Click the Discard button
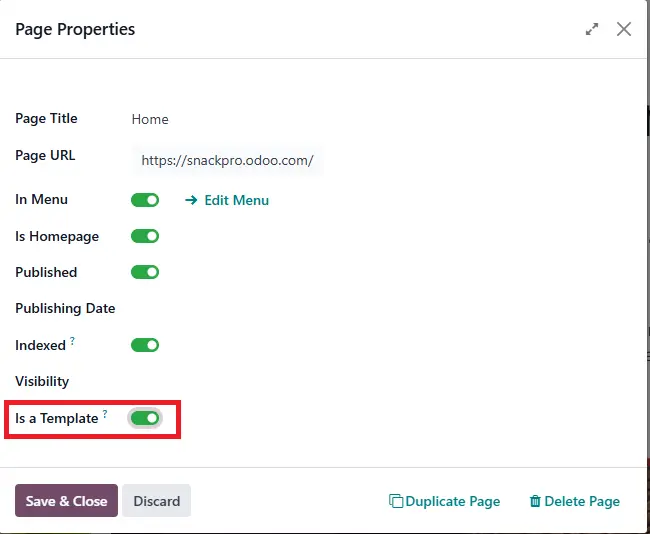The image size is (650, 534). 157,500
